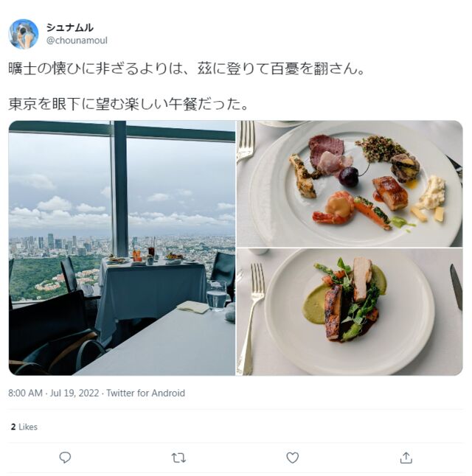This screenshot has height=476, width=472.
Task: Retweet this post using the retweet icon
Action: tap(178, 458)
